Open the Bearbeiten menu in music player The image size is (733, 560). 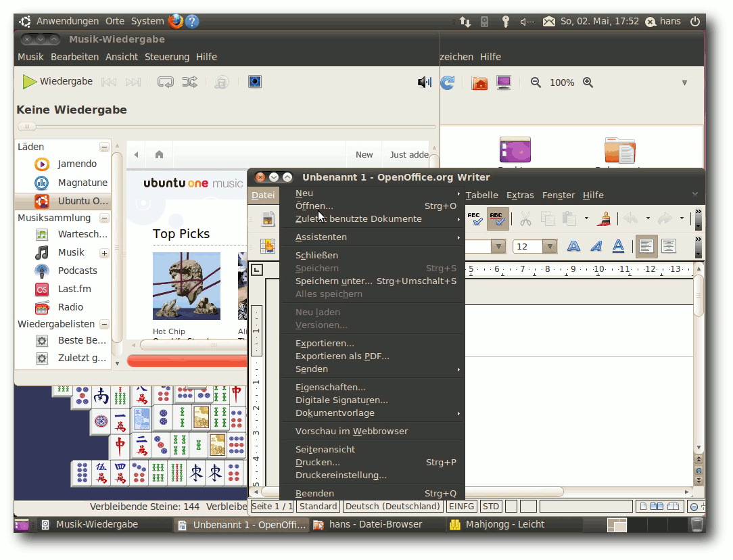click(75, 57)
